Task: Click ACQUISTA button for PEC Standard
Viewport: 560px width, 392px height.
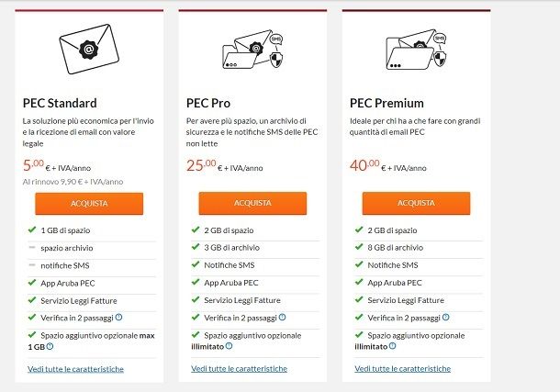Action: tap(89, 204)
